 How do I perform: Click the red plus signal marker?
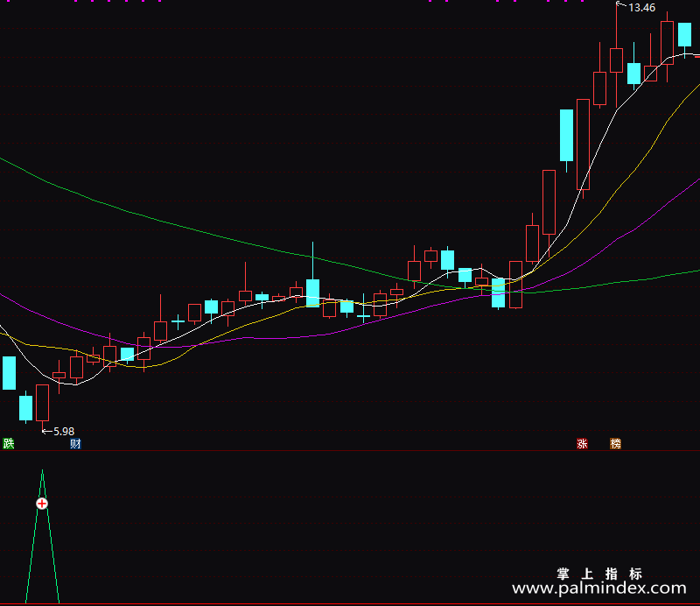[x=42, y=504]
